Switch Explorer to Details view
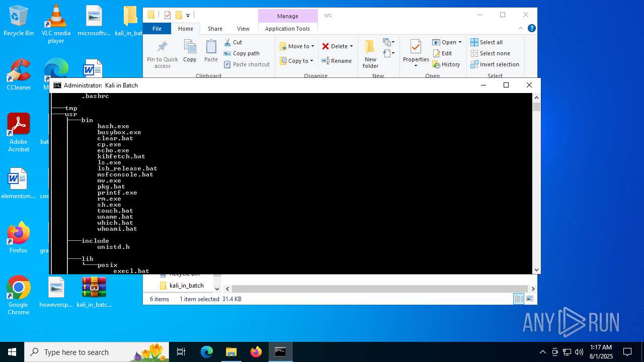Viewport: 644px width, 362px height. pyautogui.click(x=519, y=299)
